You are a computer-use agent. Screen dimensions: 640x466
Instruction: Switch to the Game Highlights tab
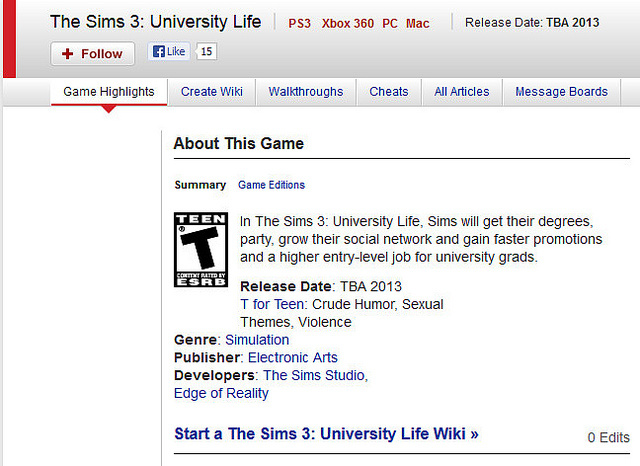pyautogui.click(x=109, y=92)
